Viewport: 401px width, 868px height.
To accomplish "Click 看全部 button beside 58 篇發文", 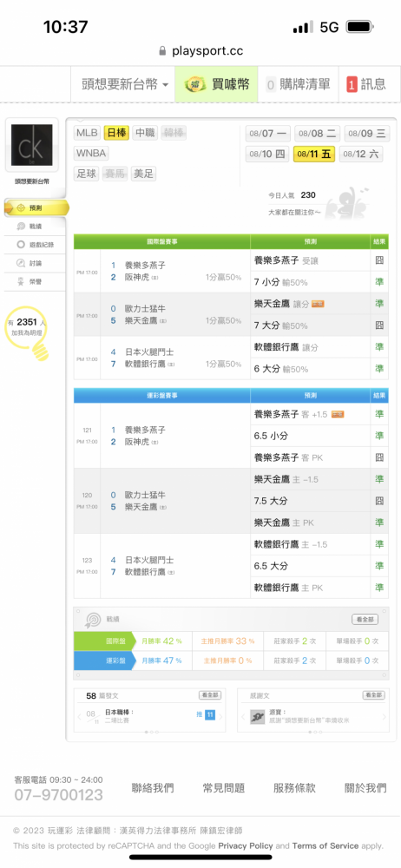I will [210, 694].
